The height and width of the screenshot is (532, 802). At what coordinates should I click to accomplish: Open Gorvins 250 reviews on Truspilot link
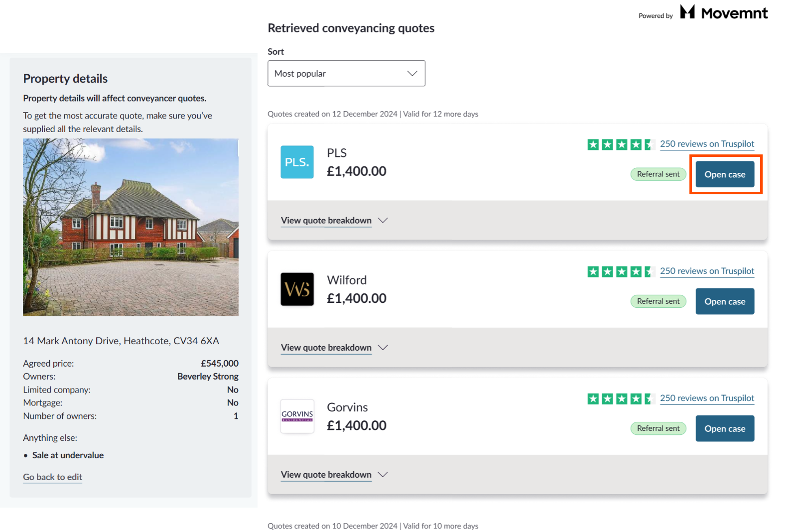[707, 398]
